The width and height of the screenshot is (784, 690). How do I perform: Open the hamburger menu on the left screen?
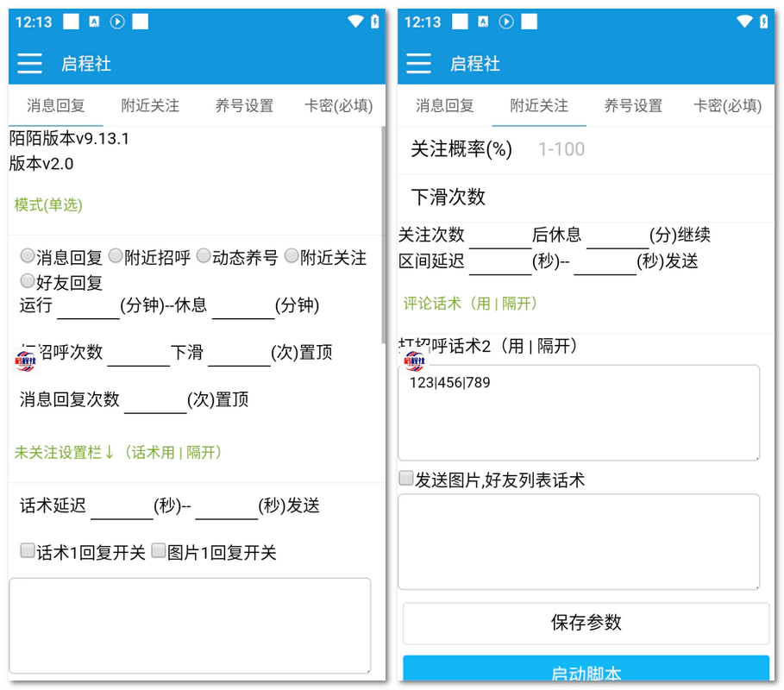[30, 63]
